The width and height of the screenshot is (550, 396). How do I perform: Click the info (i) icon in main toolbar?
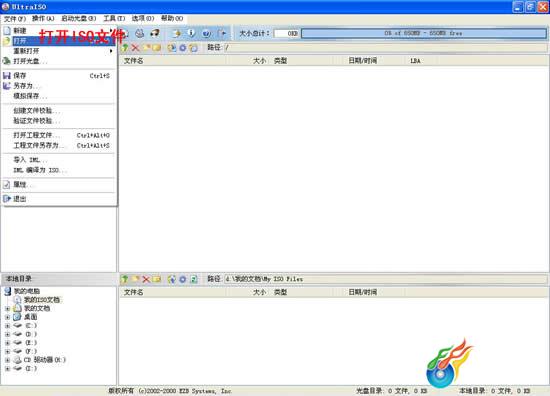[191, 33]
